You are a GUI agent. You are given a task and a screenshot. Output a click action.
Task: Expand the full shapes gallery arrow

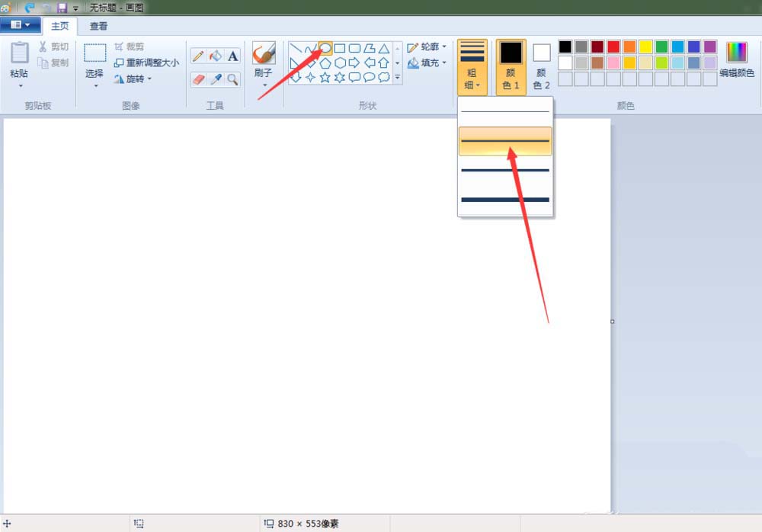(397, 77)
